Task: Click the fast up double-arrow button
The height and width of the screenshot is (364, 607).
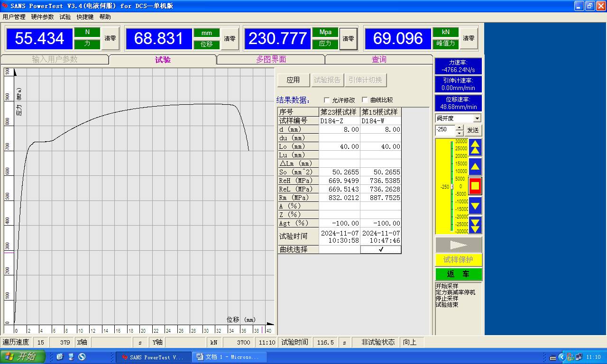Action: pos(475,147)
